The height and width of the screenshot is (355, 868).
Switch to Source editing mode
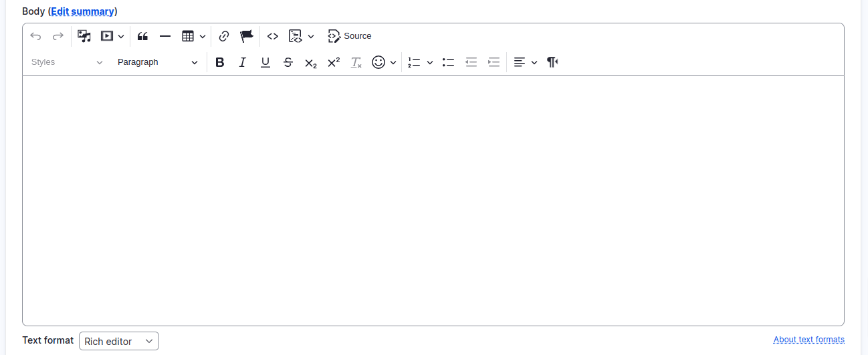click(x=350, y=36)
